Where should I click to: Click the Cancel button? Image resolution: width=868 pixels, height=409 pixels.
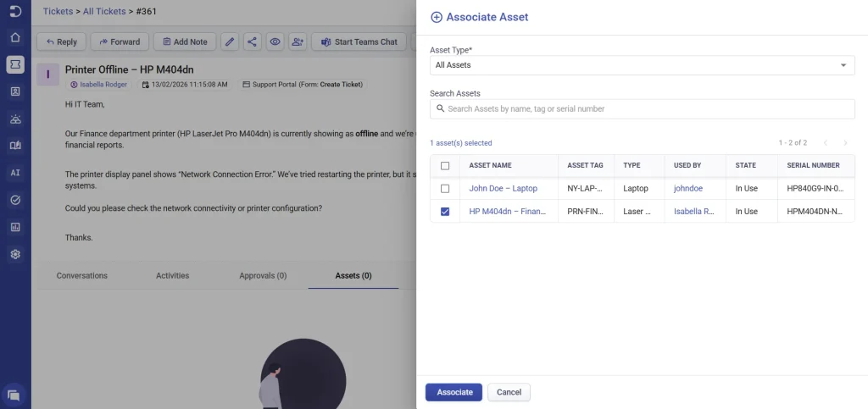[509, 392]
